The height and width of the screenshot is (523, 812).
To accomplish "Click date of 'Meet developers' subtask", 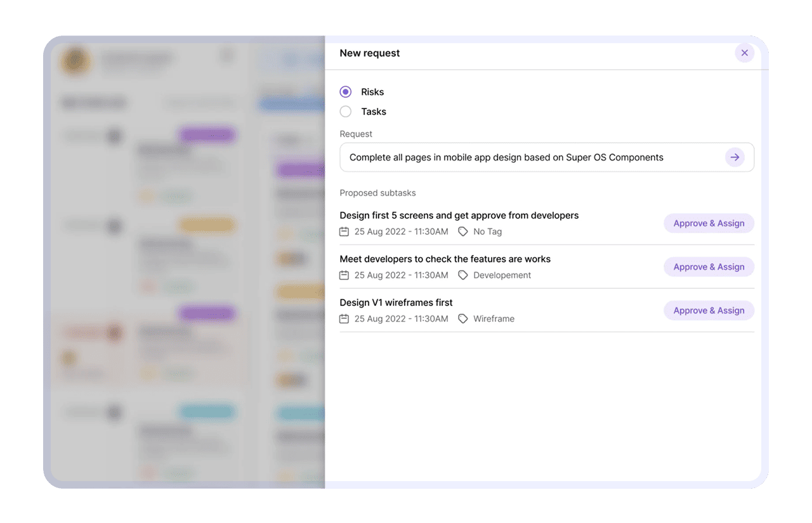I will point(402,275).
